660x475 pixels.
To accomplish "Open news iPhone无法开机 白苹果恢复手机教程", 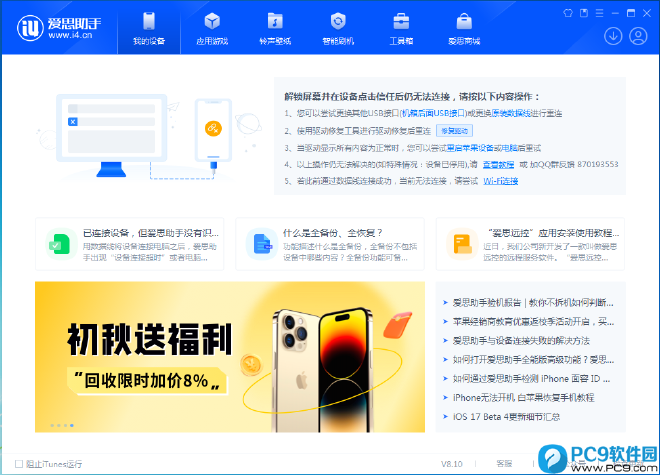I will click(x=523, y=398).
